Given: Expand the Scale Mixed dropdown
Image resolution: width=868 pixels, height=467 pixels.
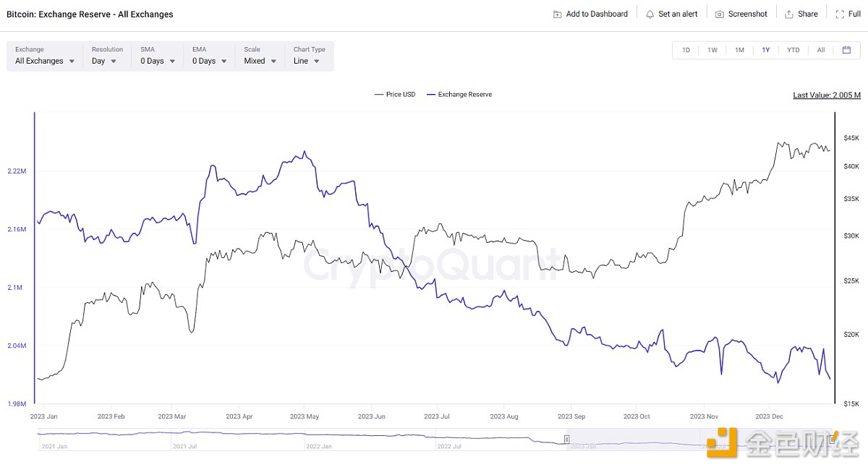Looking at the screenshot, I should coord(260,61).
